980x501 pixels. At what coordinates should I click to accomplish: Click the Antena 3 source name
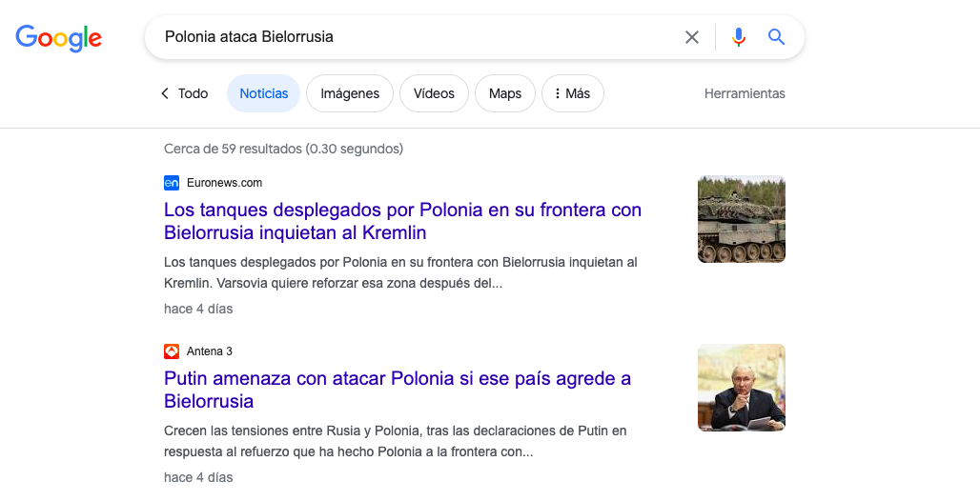[x=210, y=351]
